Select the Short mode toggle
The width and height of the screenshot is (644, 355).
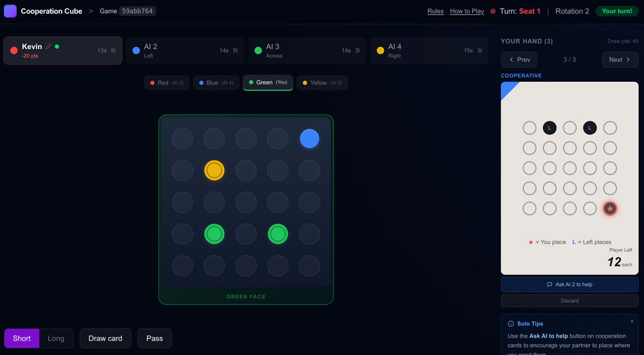pos(22,338)
